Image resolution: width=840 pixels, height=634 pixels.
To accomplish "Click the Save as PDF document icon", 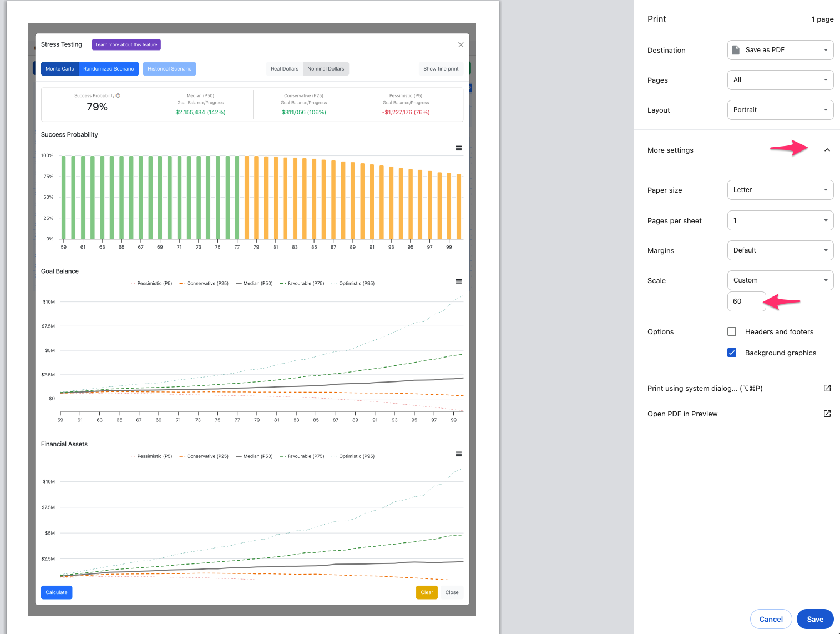I will [x=736, y=50].
